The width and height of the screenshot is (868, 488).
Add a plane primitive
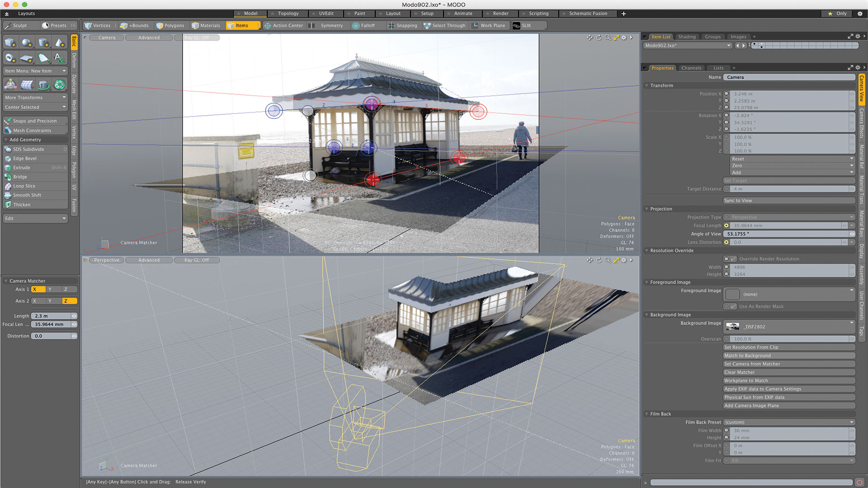27,58
